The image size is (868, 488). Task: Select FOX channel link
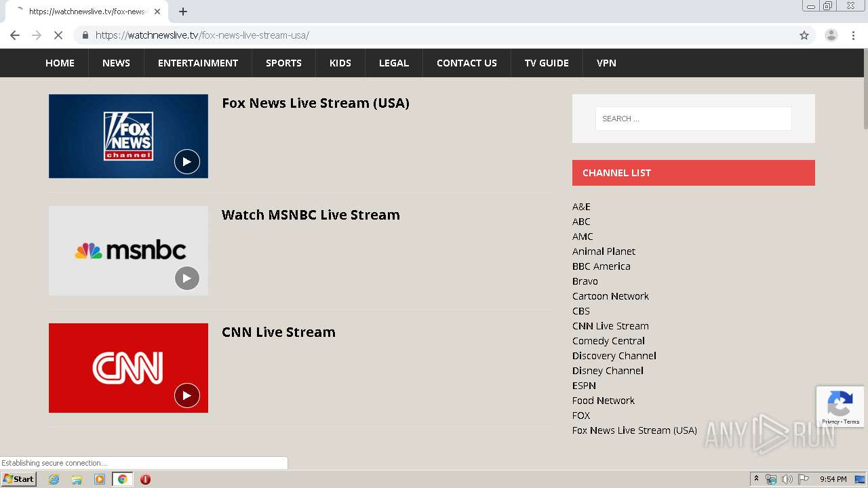click(x=581, y=415)
